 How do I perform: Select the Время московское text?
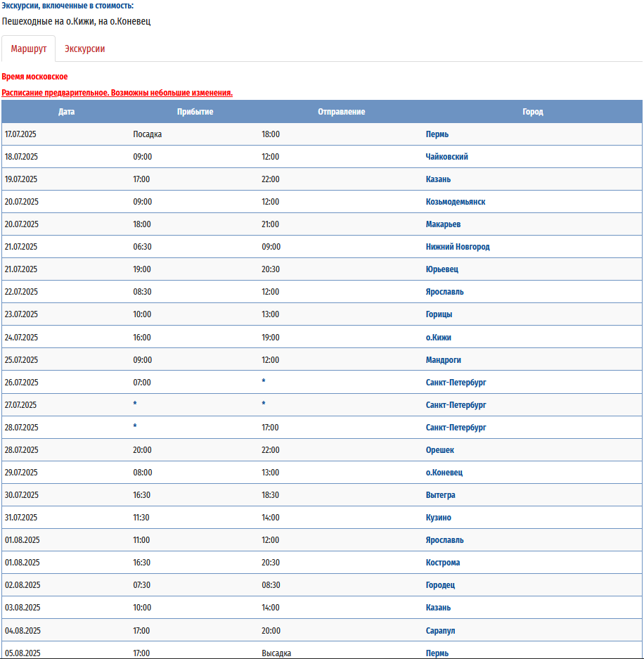click(34, 77)
